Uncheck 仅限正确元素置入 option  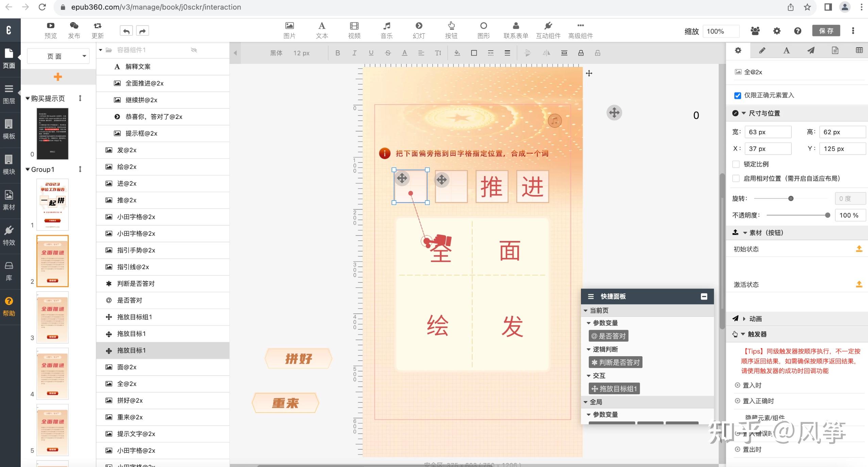(737, 95)
